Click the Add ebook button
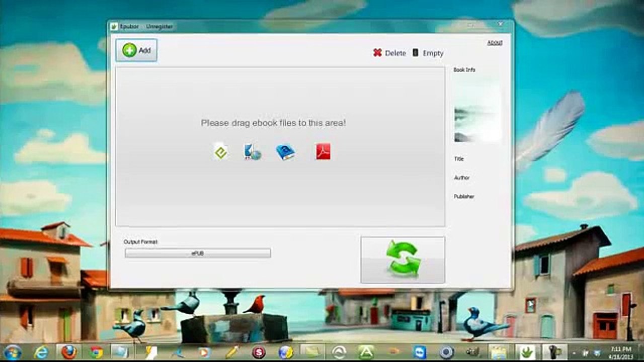This screenshot has height=362, width=644. click(136, 50)
